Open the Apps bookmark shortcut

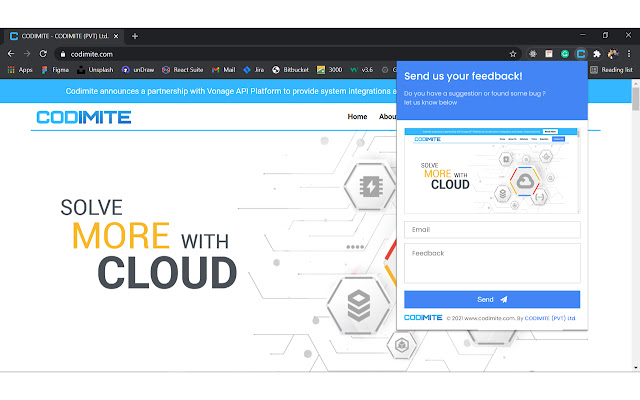20,70
